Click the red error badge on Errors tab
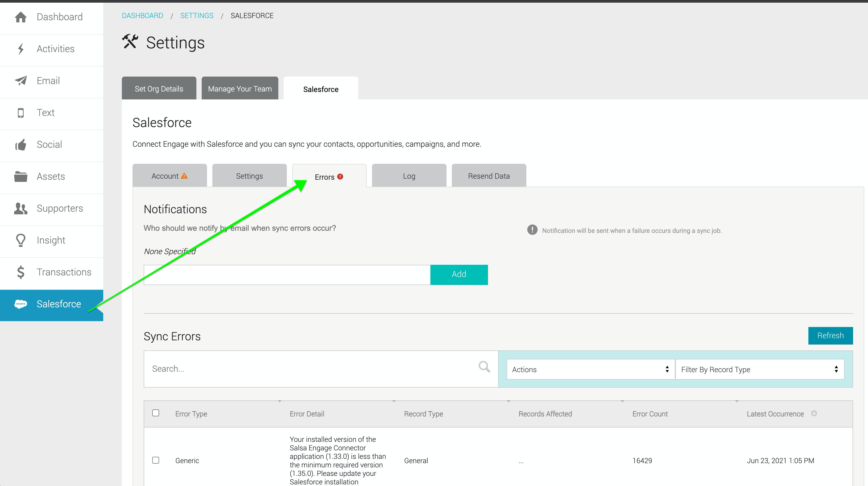Screen dimensions: 868x486 point(340,176)
